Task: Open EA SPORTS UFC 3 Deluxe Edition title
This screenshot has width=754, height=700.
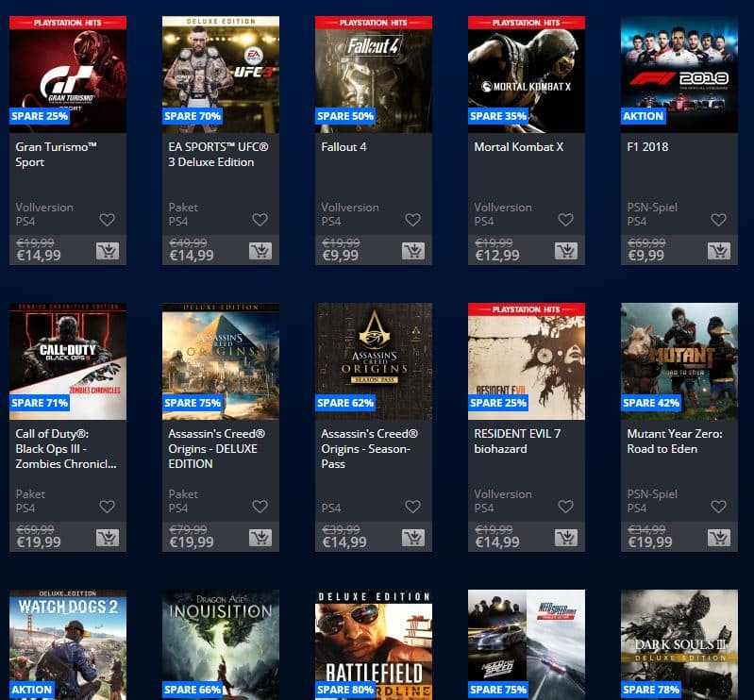Action: click(218, 155)
